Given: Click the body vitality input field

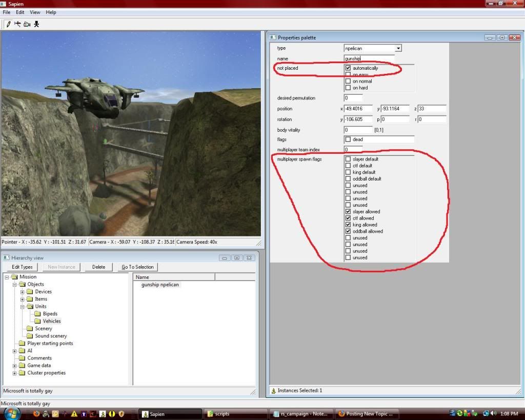Looking at the screenshot, I should (358, 130).
